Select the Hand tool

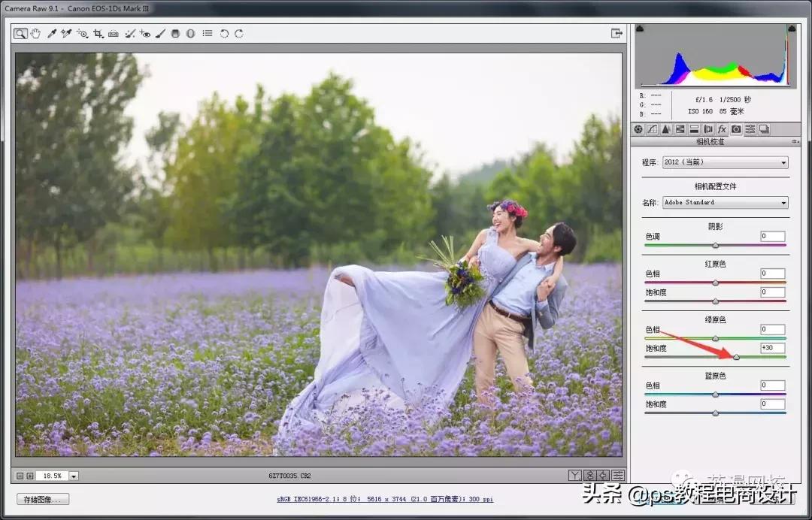36,33
